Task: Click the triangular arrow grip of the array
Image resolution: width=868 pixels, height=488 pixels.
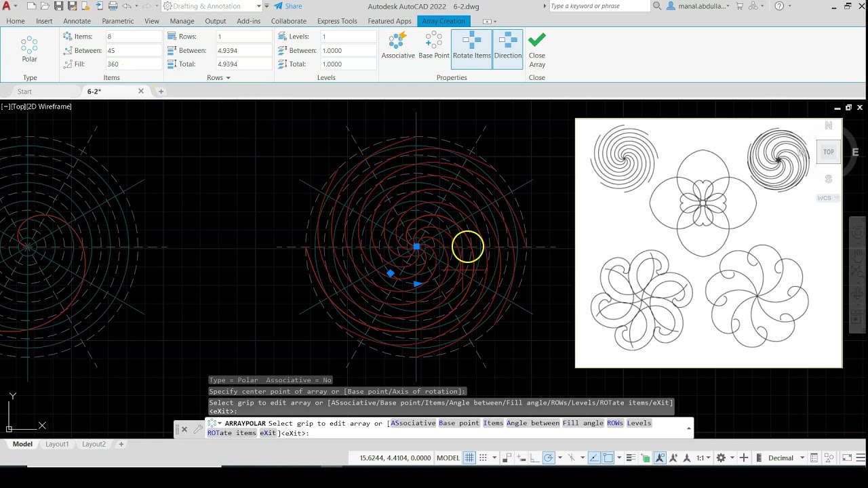Action: tap(417, 283)
